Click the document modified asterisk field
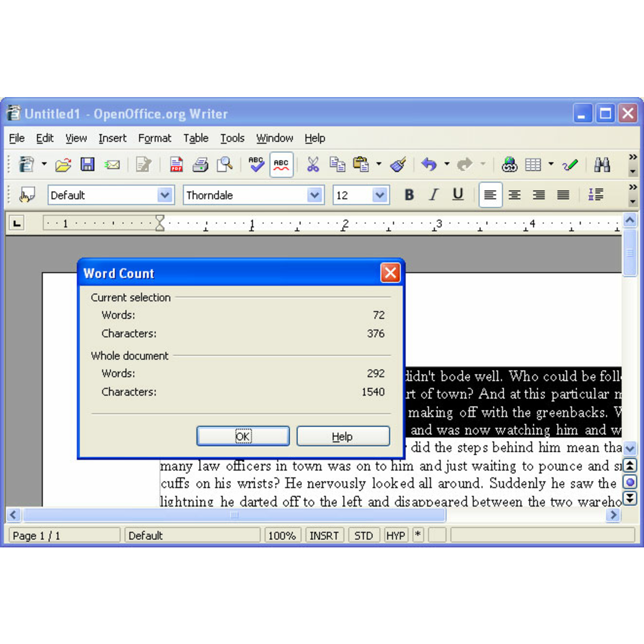The image size is (644, 644). click(418, 535)
